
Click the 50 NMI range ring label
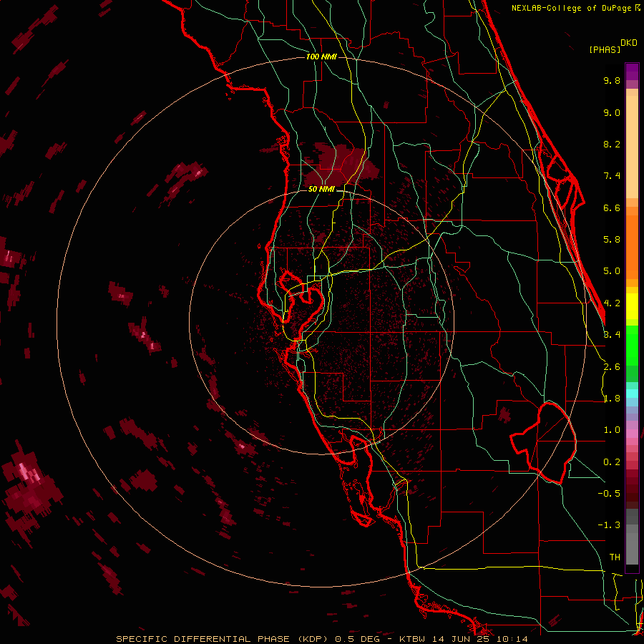click(x=321, y=190)
